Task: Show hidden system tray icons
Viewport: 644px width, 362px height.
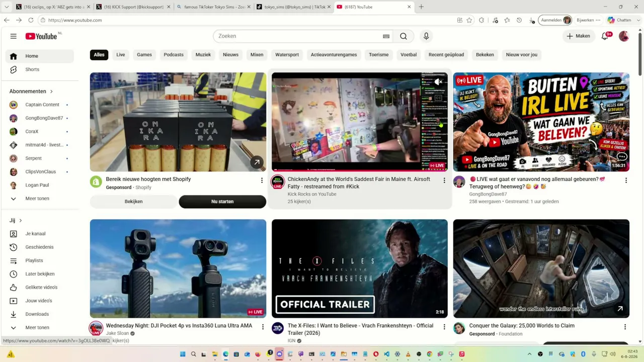Action: (529, 354)
